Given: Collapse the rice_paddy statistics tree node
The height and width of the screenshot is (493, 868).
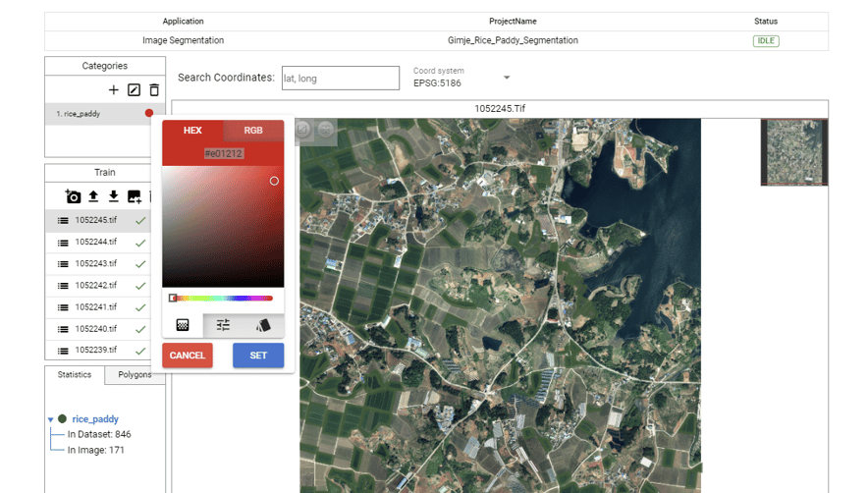Looking at the screenshot, I should (x=51, y=419).
